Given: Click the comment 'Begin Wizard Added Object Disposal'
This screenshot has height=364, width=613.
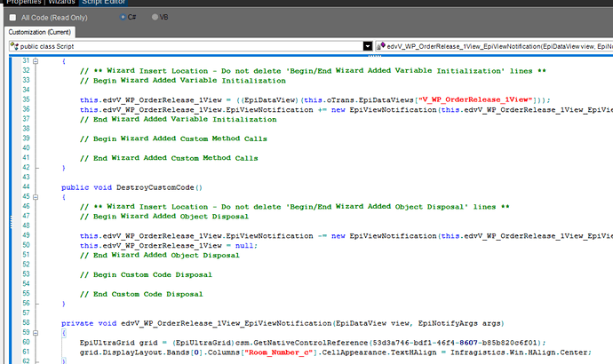Looking at the screenshot, I should click(164, 217).
